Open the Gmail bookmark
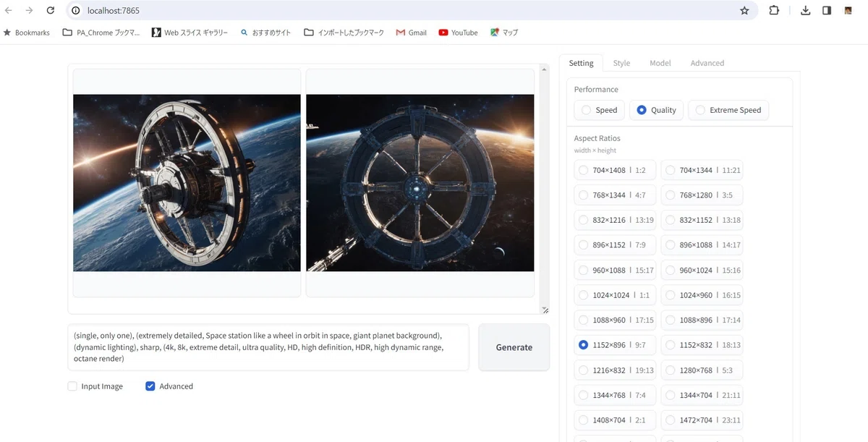Screen dimensions: 868x442 coord(411,33)
